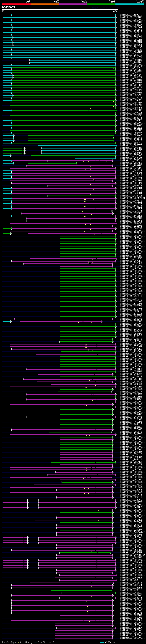The image size is (146, 644).
Task: Click the red 20% identity legend bar
Action: click(16, 4)
